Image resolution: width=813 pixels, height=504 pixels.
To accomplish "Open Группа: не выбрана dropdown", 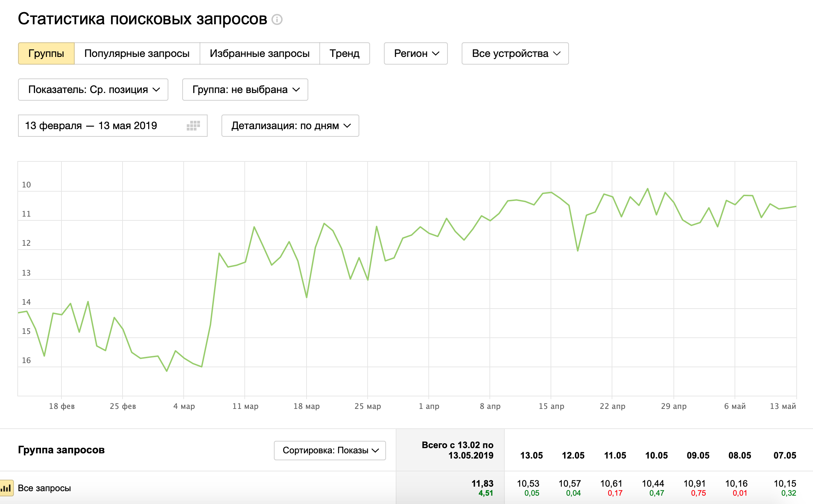I will coord(245,90).
